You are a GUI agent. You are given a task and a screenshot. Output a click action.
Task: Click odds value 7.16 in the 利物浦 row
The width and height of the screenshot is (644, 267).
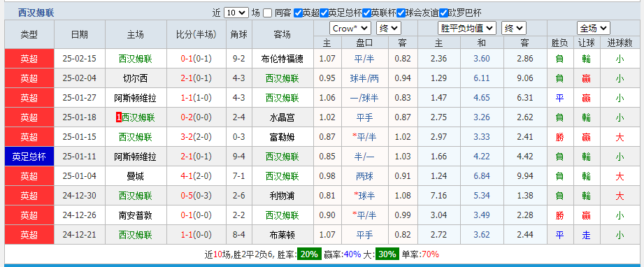[439, 196]
